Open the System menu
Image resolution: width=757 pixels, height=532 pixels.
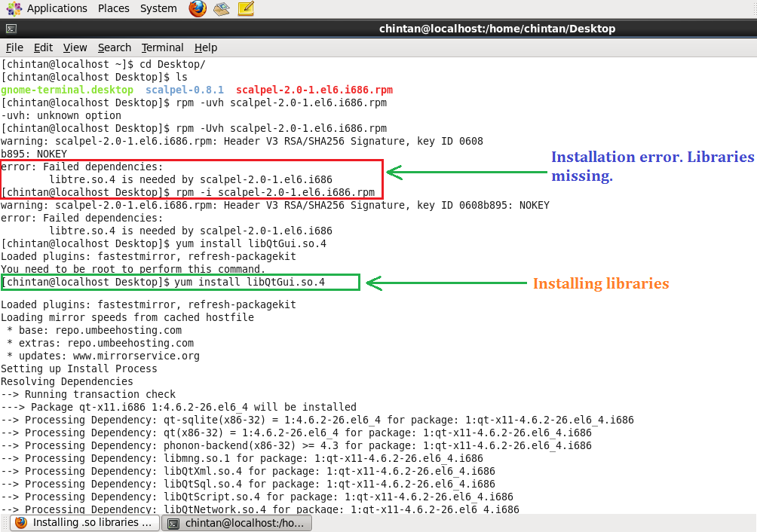158,9
